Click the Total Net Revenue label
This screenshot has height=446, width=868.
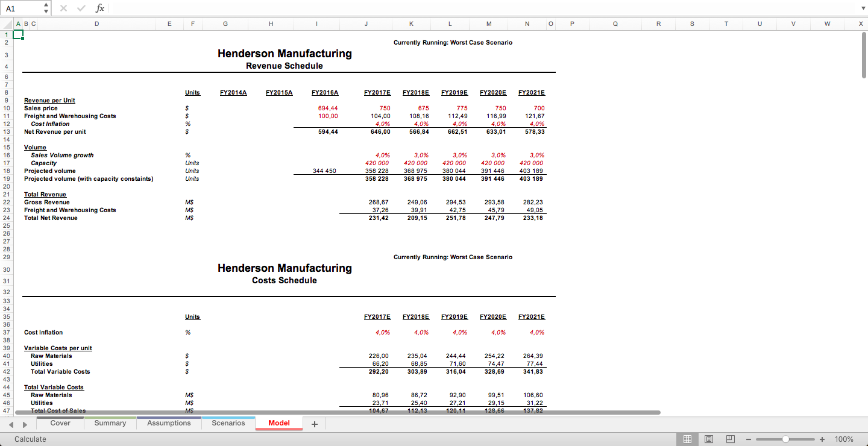(x=51, y=218)
